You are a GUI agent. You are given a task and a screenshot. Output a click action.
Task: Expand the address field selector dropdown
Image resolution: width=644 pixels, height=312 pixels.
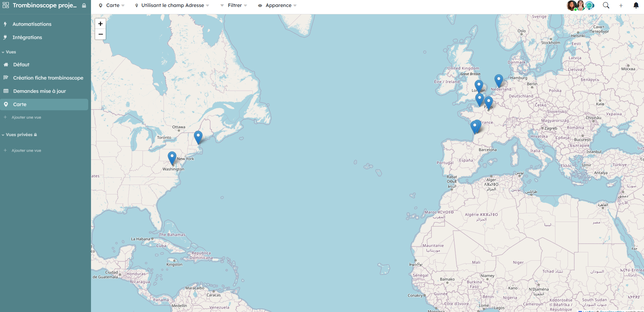172,6
